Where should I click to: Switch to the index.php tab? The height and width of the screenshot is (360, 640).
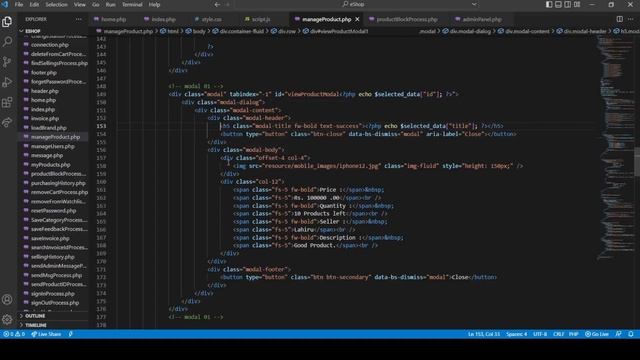[163, 19]
